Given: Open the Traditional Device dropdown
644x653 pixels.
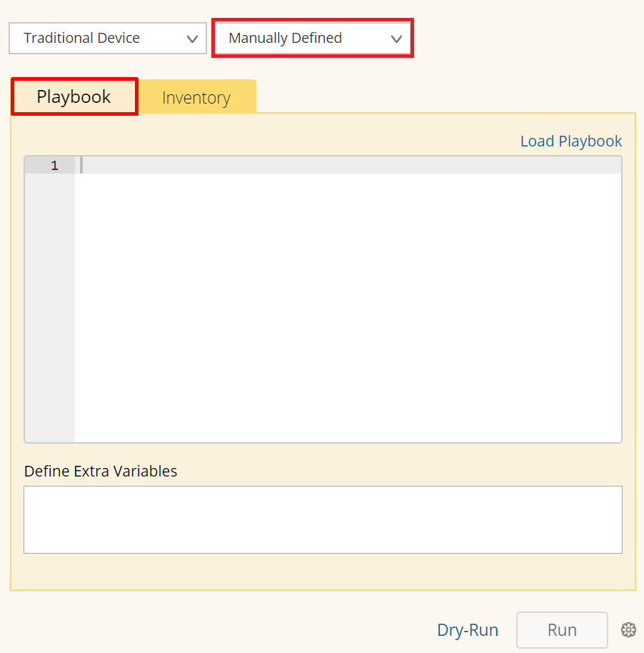Looking at the screenshot, I should click(108, 39).
